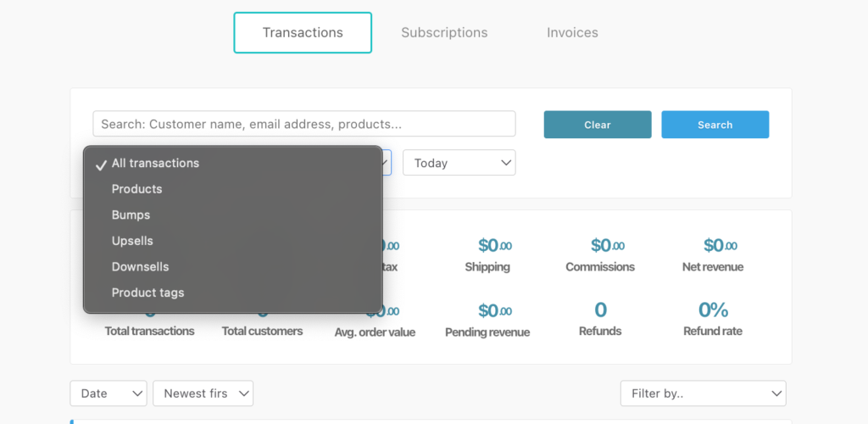This screenshot has width=868, height=424.
Task: Open the Subscriptions tab
Action: point(444,33)
